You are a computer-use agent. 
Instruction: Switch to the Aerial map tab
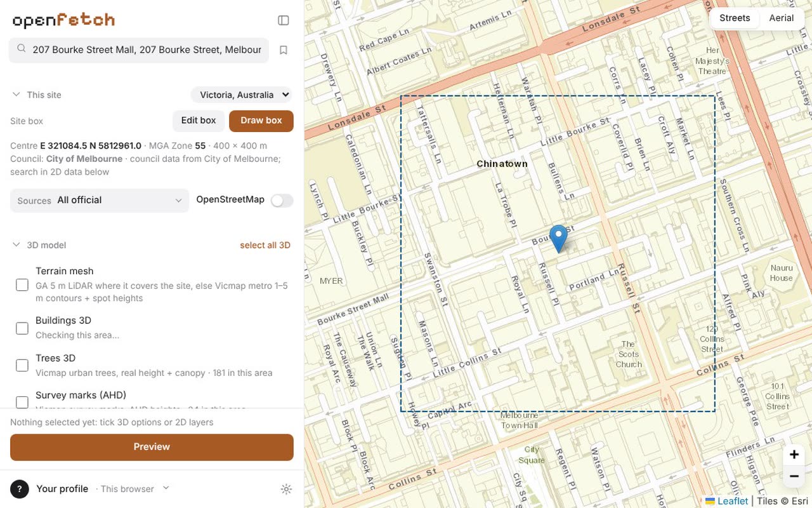(x=782, y=18)
